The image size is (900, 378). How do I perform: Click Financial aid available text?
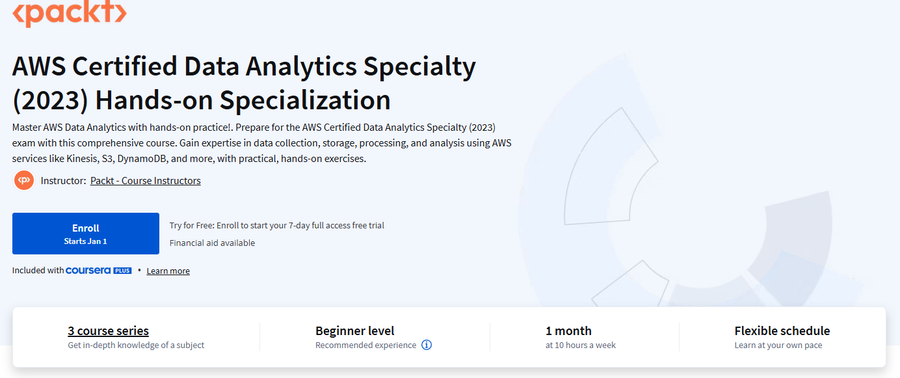pos(212,243)
